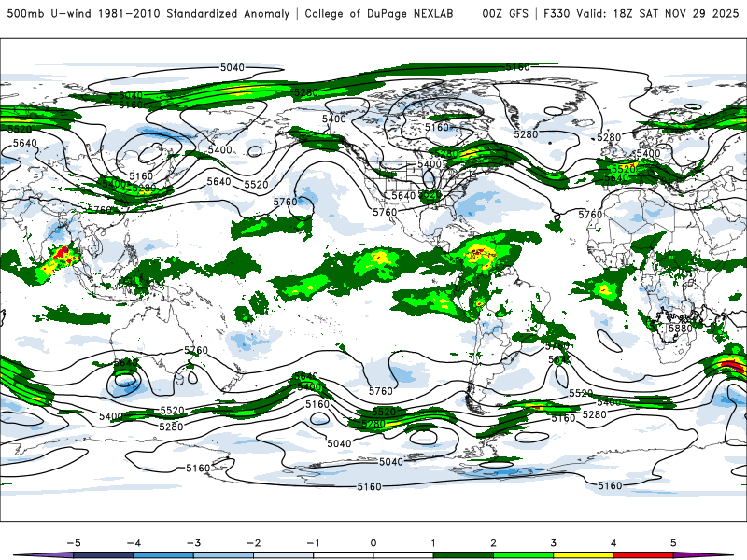Click the '500mb U-wind 1981-2010 Standardized Anomaly' title

[x=148, y=14]
